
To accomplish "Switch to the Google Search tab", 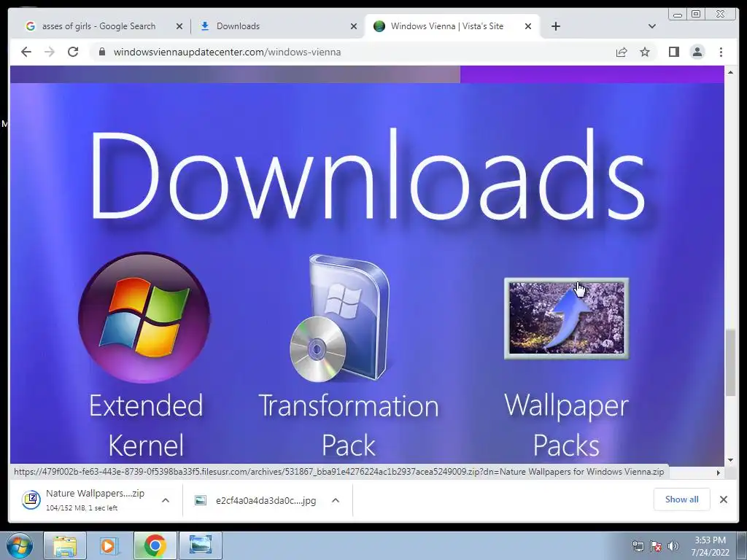I will 98,26.
